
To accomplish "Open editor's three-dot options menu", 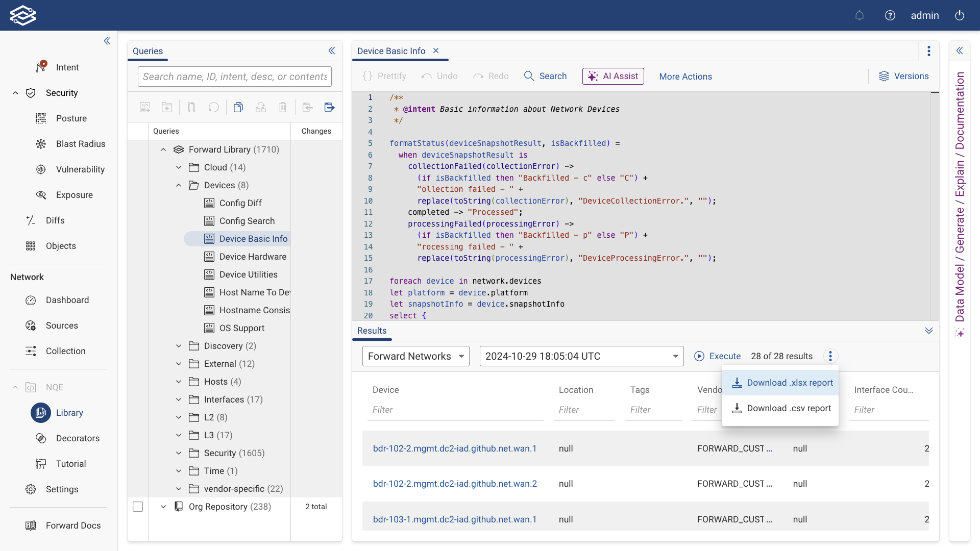I will [929, 51].
